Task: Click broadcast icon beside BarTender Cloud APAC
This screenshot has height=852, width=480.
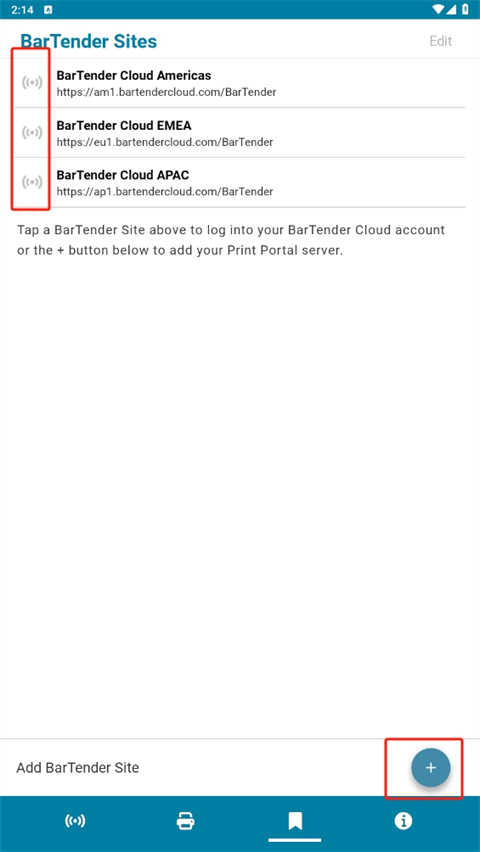Action: [32, 182]
